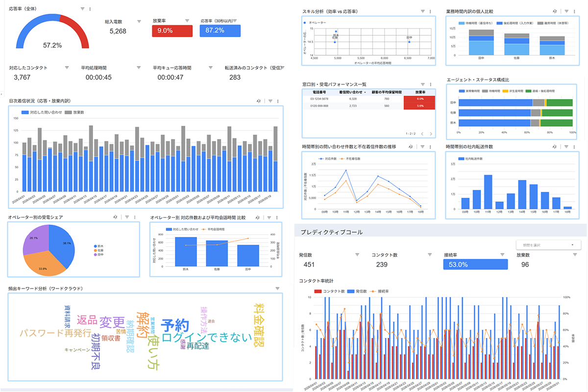Open filter icon on スキル分析 scatter chart

tap(422, 11)
